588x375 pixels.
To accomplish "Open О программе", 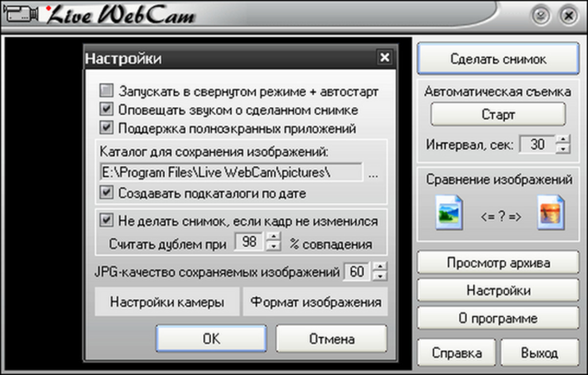I will click(498, 318).
